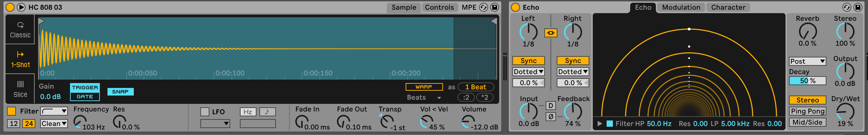
Task: Click the Fade In knob
Action: (x=302, y=122)
